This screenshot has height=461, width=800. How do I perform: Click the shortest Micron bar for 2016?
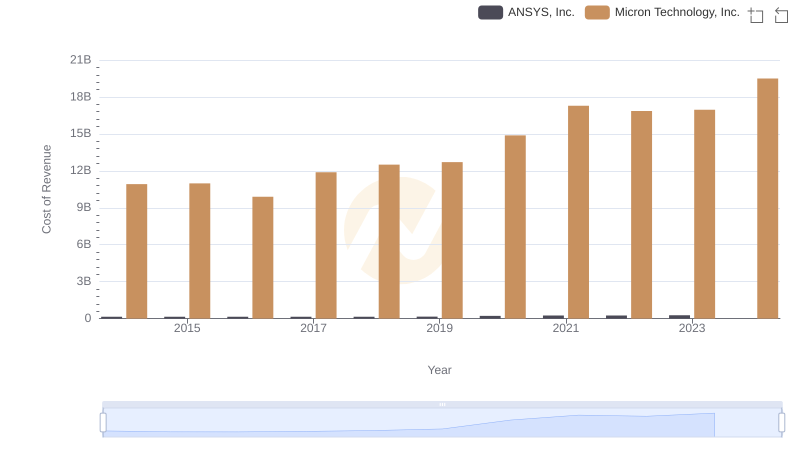(263, 257)
